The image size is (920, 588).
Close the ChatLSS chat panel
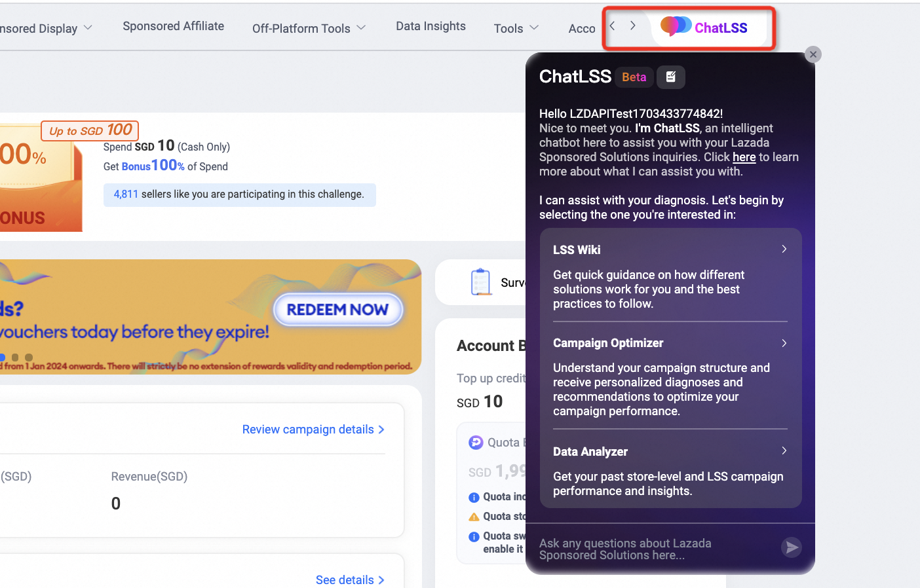tap(813, 54)
